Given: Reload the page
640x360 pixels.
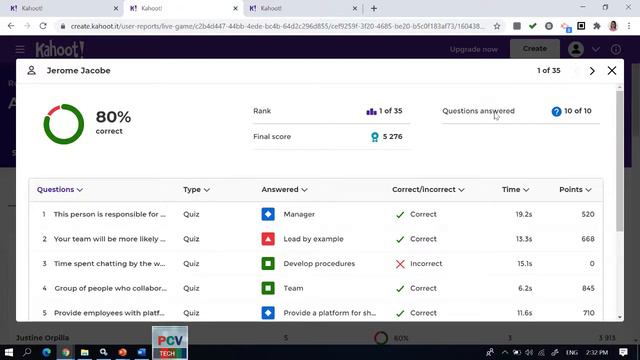Looking at the screenshot, I should pyautogui.click(x=43, y=26).
